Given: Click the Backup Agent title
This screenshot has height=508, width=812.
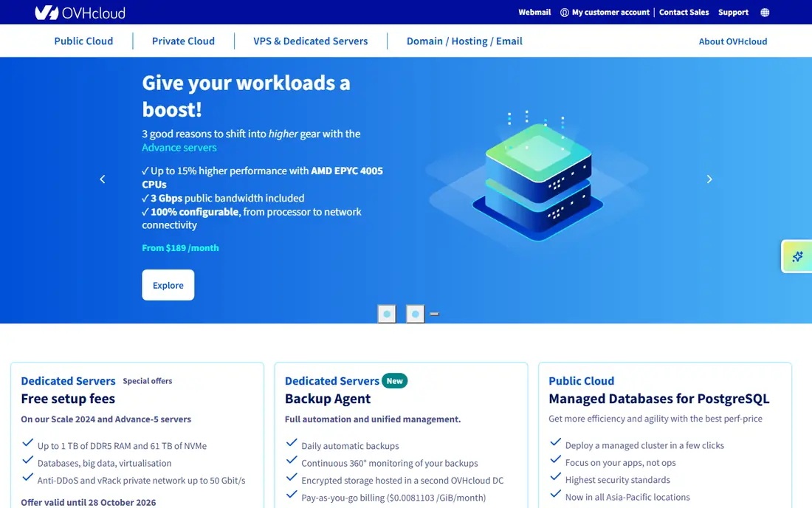Looking at the screenshot, I should point(328,399).
